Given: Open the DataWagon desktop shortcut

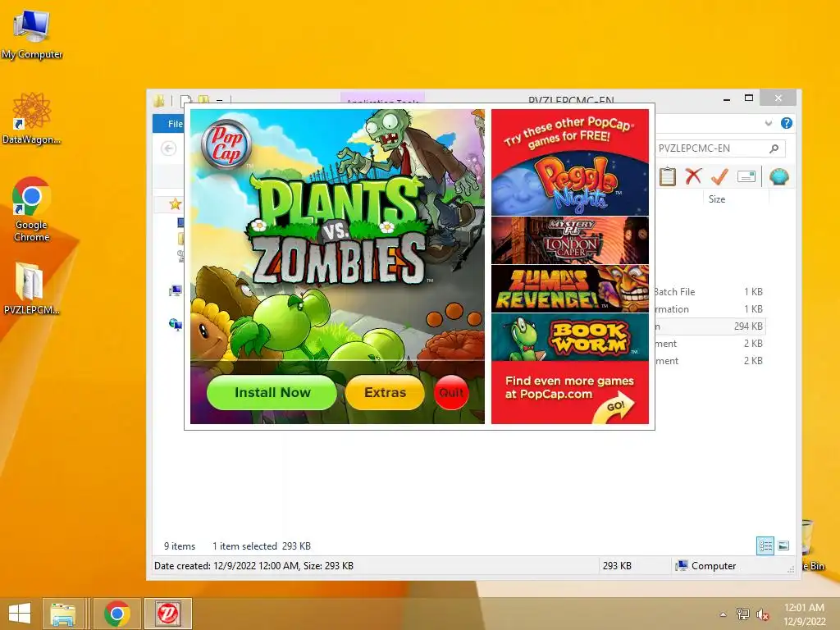Looking at the screenshot, I should [32, 118].
